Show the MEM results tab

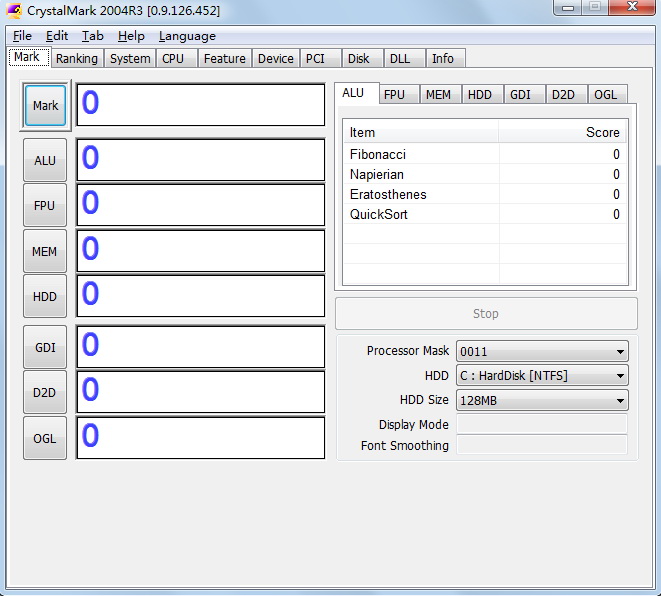click(441, 94)
